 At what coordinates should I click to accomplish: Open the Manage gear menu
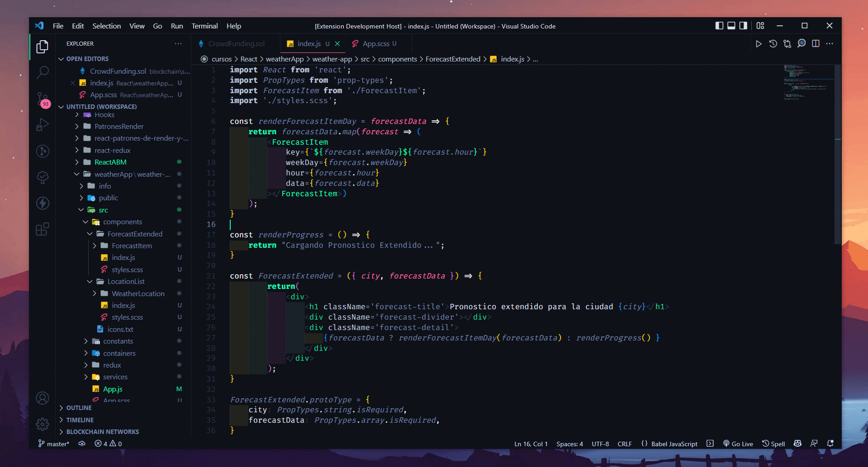point(43,424)
